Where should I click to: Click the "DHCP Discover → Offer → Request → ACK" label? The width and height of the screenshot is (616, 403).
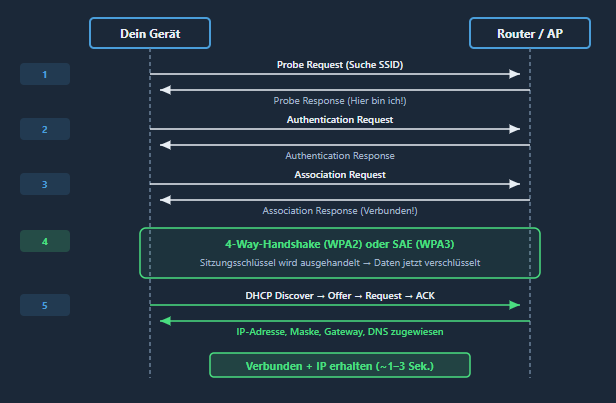click(x=340, y=296)
